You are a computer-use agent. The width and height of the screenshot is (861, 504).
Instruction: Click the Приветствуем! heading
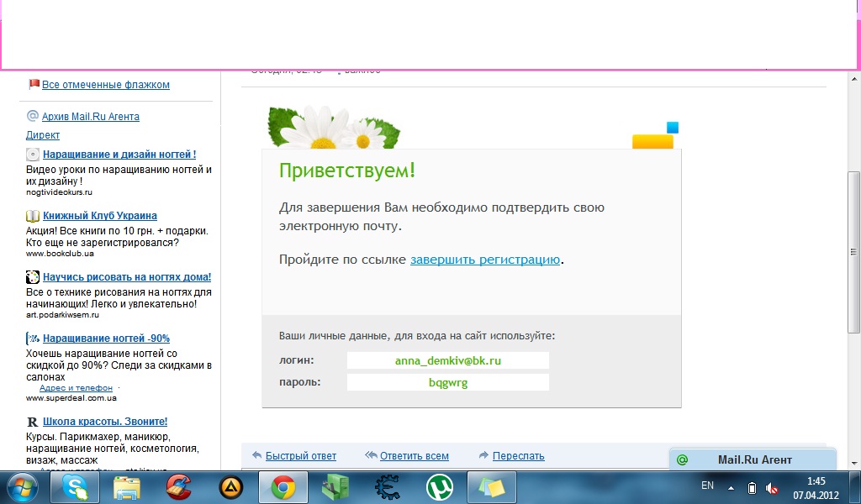pos(347,171)
